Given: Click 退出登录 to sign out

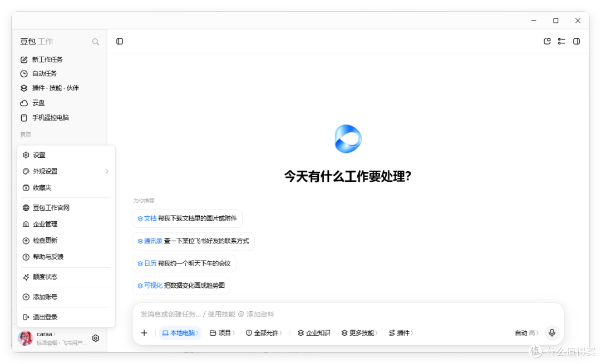Looking at the screenshot, I should 66,317.
